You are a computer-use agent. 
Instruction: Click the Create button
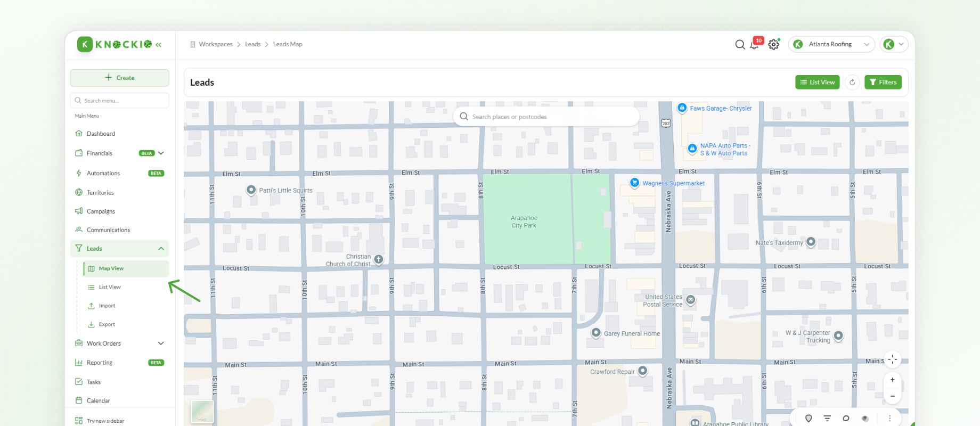point(119,78)
